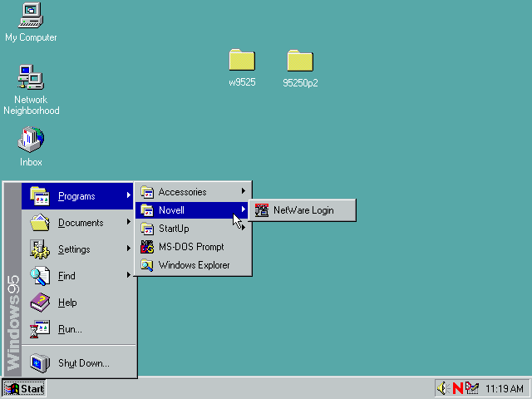Open the My Computer desktop icon

(31, 22)
